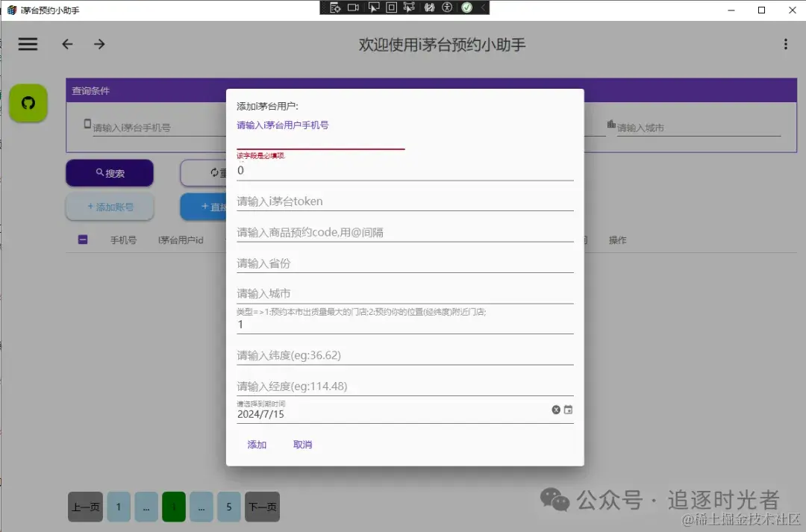Viewport: 806px width, 532px height.
Task: Select the screen recorder camera icon
Action: pos(354,8)
